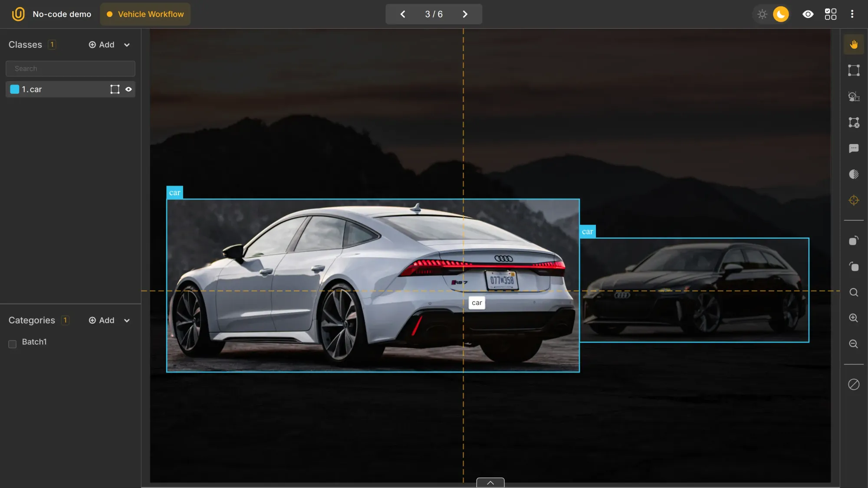868x488 pixels.
Task: Expand the bottom panel chevron
Action: click(490, 482)
